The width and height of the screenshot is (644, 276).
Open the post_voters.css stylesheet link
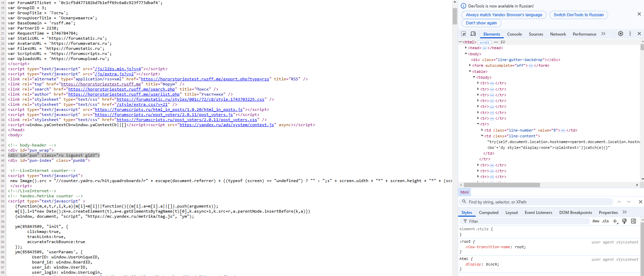(x=187, y=120)
